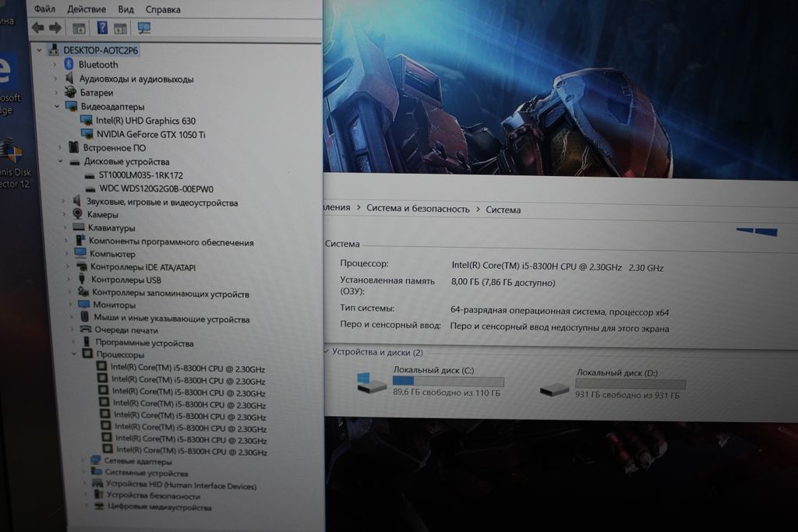Image resolution: width=798 pixels, height=532 pixels.
Task: Click the Видеоадаптеры category icon
Action: pos(71,106)
